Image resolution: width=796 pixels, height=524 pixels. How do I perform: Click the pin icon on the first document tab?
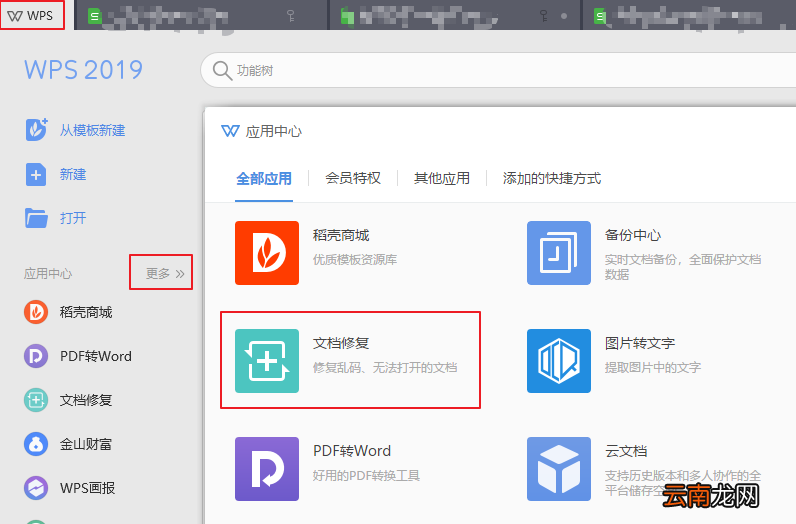point(291,16)
